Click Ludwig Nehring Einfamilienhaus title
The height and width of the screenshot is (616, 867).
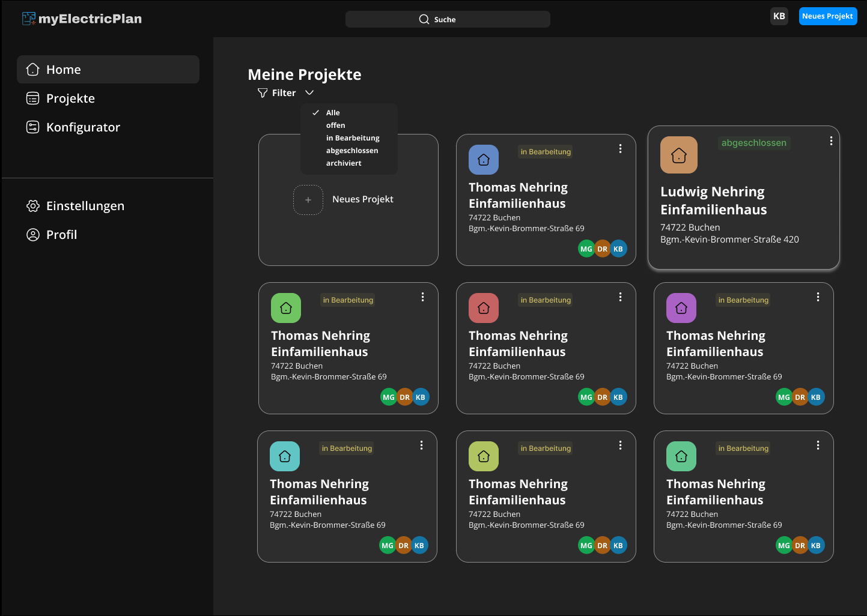coord(714,201)
